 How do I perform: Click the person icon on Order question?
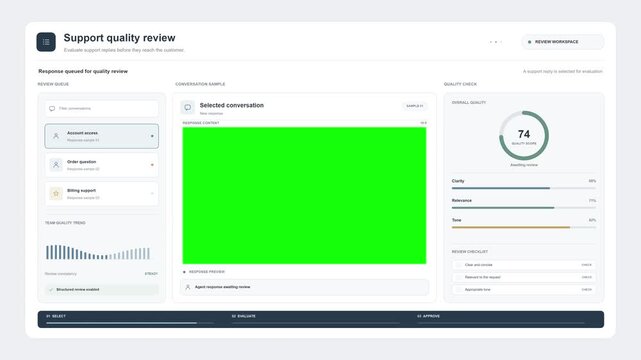tap(56, 165)
